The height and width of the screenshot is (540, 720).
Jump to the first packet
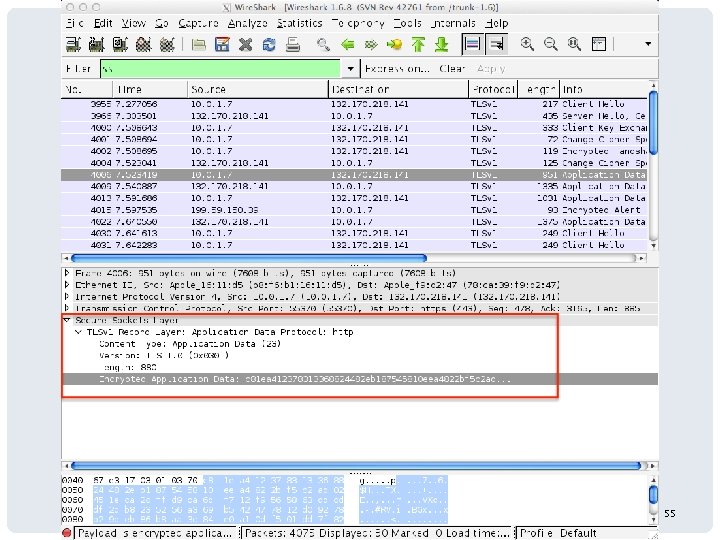(x=418, y=45)
